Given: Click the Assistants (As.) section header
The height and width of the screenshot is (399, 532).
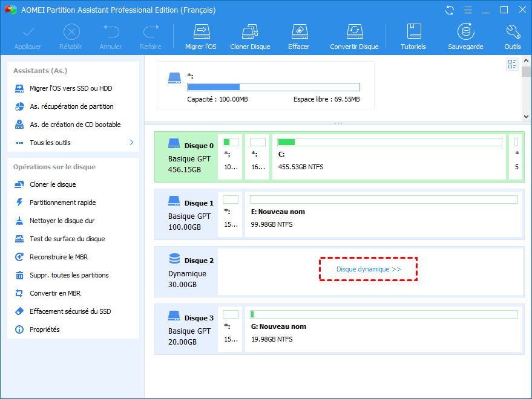Looking at the screenshot, I should click(x=41, y=71).
